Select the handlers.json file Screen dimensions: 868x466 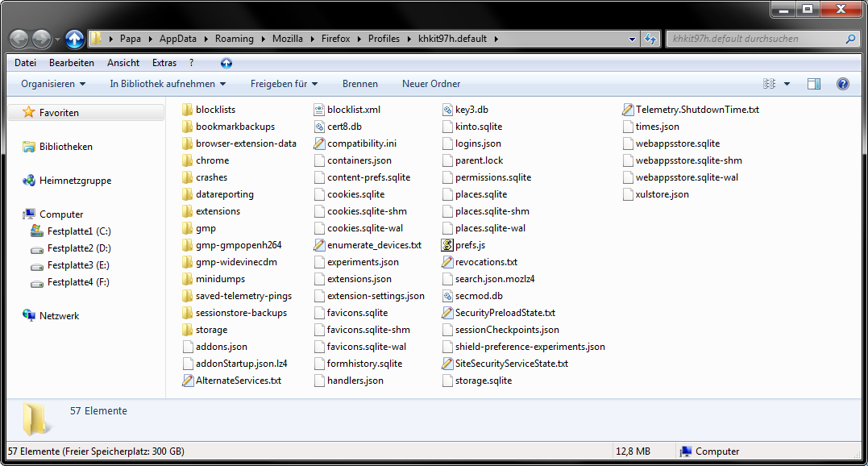click(x=355, y=381)
